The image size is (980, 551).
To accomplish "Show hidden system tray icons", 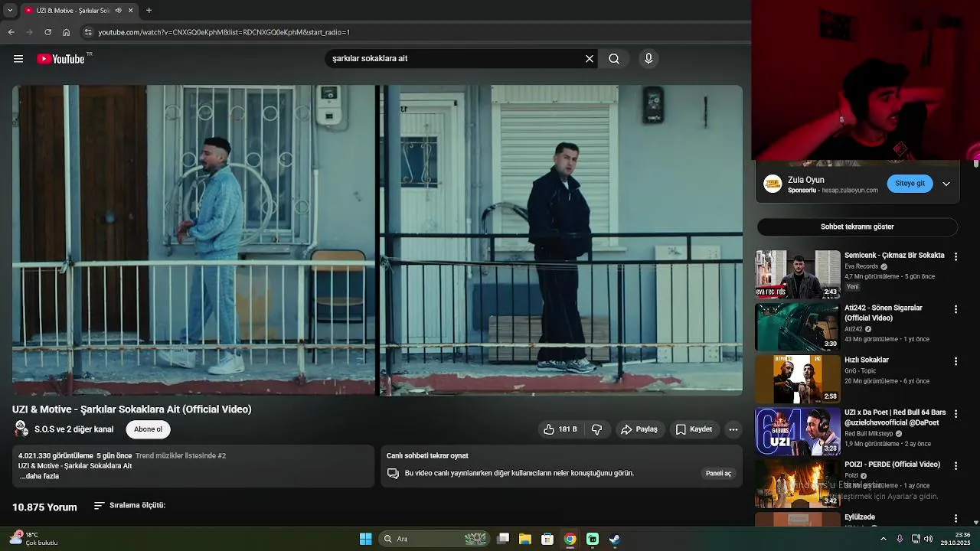I will [884, 539].
